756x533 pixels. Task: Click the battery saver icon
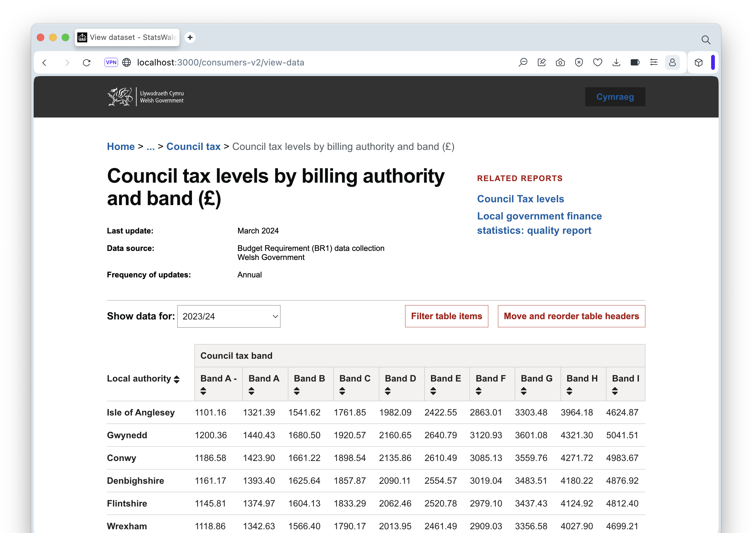click(x=635, y=62)
